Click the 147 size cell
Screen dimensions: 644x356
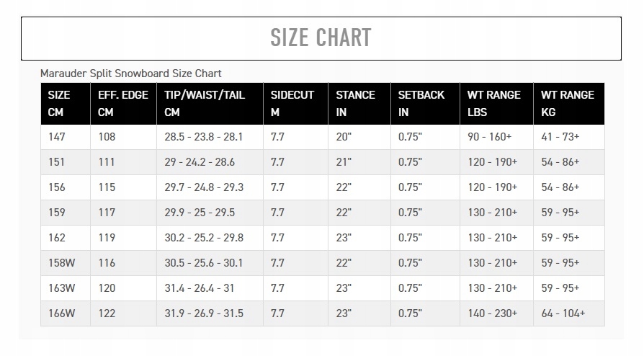57,137
